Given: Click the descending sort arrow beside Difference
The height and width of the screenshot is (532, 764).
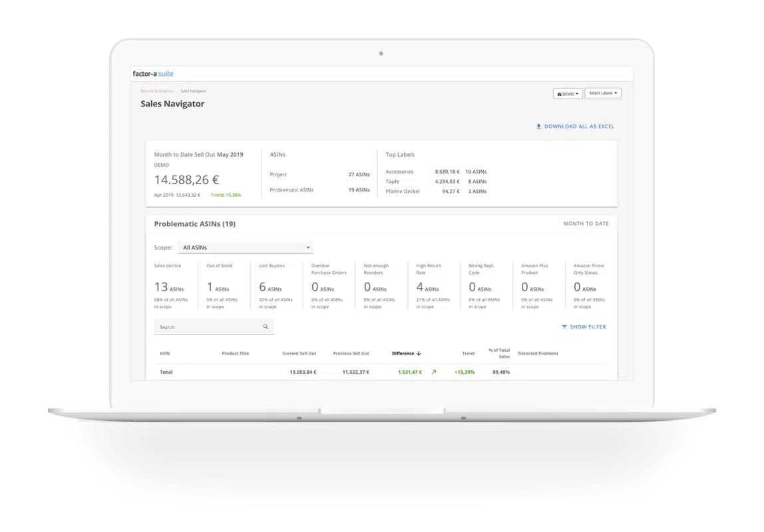Looking at the screenshot, I should click(x=419, y=353).
